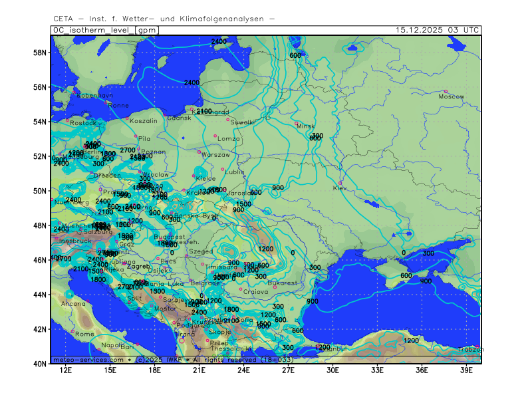Screen dimensions: 532x399
Task: Click the Craiova city label
Action: point(256,291)
